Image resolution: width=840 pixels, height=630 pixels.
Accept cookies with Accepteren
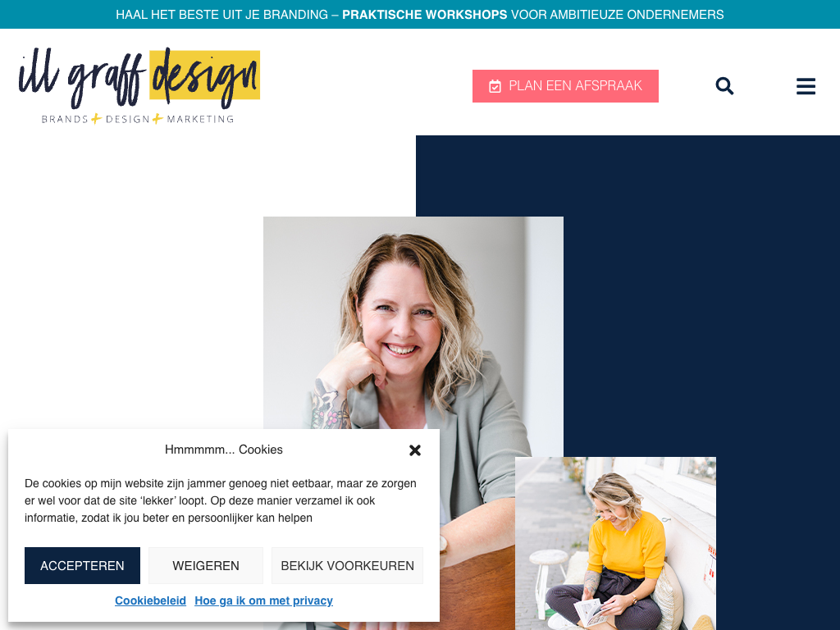pos(83,566)
